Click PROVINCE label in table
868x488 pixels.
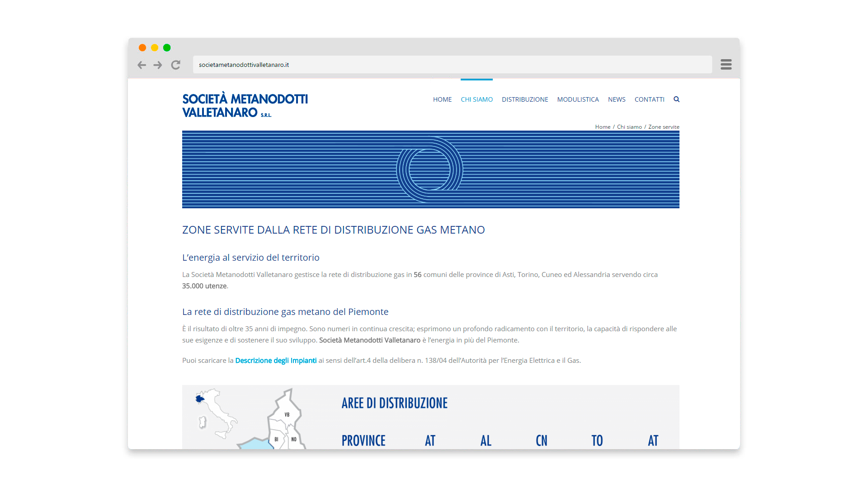pyautogui.click(x=363, y=441)
